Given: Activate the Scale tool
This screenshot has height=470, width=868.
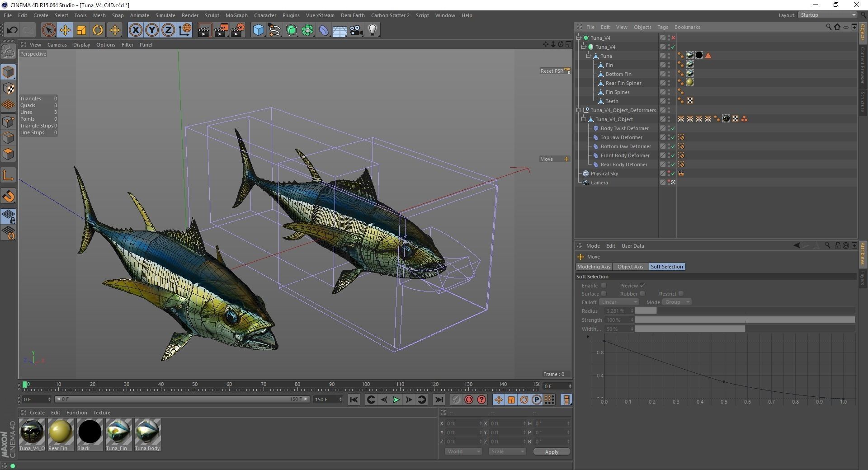Looking at the screenshot, I should [81, 30].
